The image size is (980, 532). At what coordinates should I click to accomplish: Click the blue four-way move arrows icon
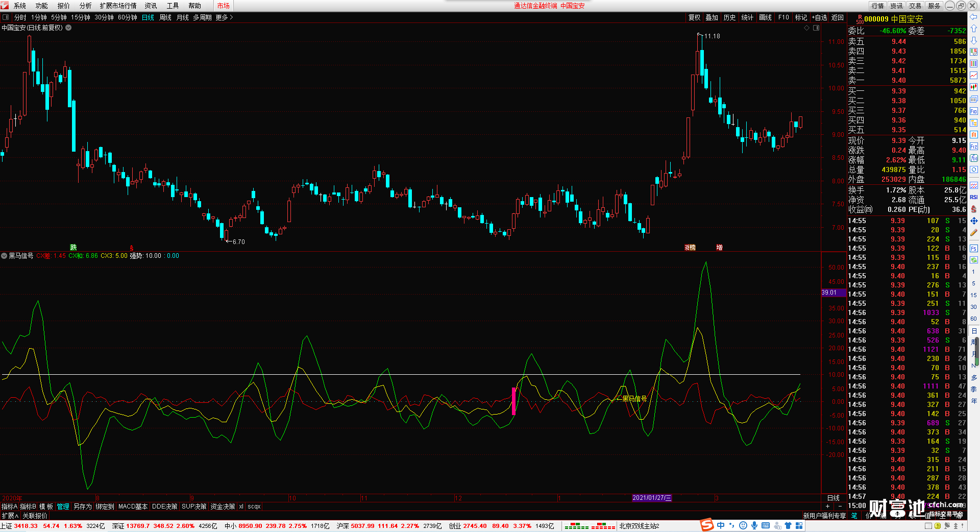click(974, 221)
